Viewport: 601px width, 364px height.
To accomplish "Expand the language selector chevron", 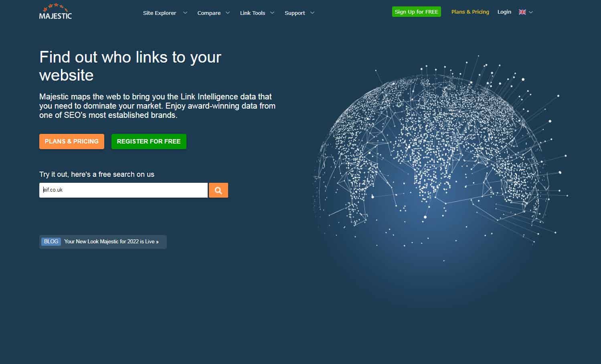I will point(531,12).
